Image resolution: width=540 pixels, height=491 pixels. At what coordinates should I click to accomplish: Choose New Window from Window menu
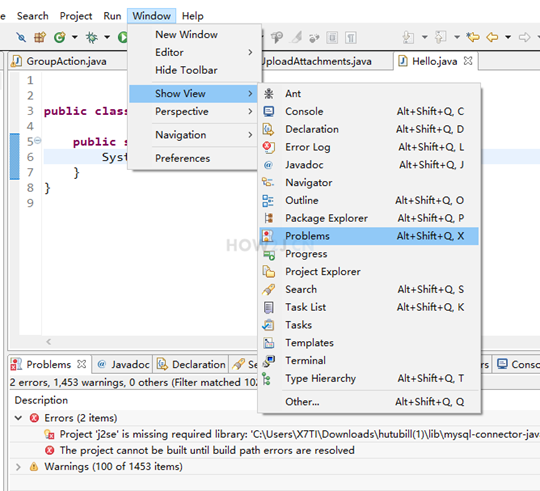(194, 34)
